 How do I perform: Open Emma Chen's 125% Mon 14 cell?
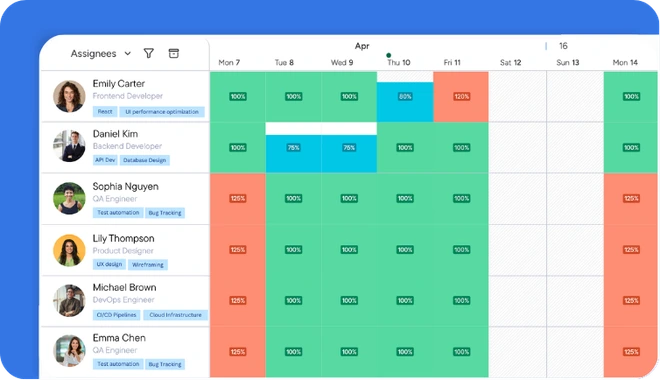coord(631,352)
